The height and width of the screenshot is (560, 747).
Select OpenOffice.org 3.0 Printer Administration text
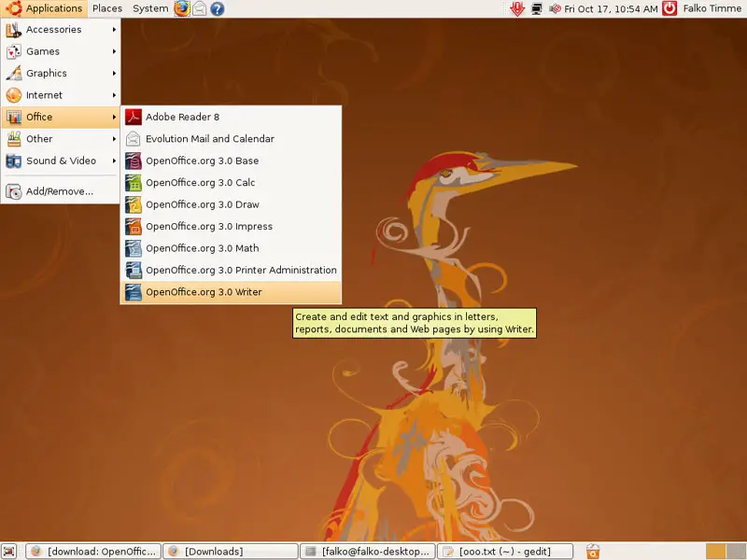[241, 270]
